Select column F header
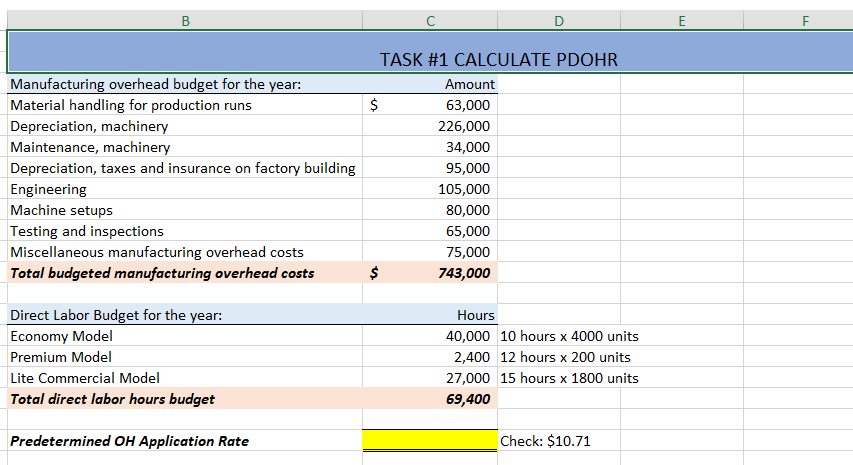The height and width of the screenshot is (465, 853). click(x=799, y=21)
